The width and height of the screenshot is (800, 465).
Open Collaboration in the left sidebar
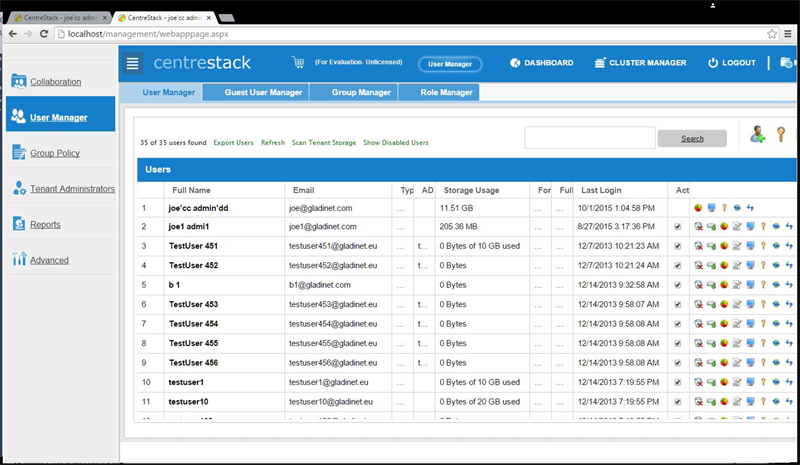tap(55, 82)
